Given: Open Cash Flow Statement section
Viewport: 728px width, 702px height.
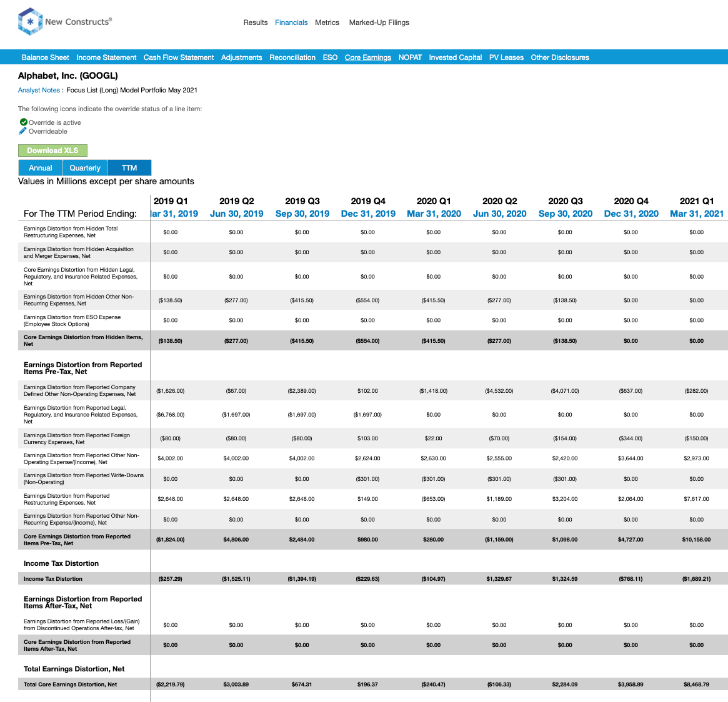Looking at the screenshot, I should 179,57.
